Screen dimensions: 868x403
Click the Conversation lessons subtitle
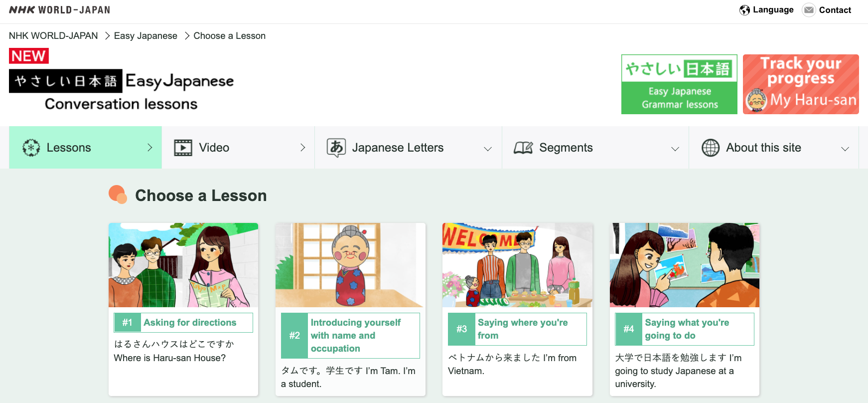(121, 104)
